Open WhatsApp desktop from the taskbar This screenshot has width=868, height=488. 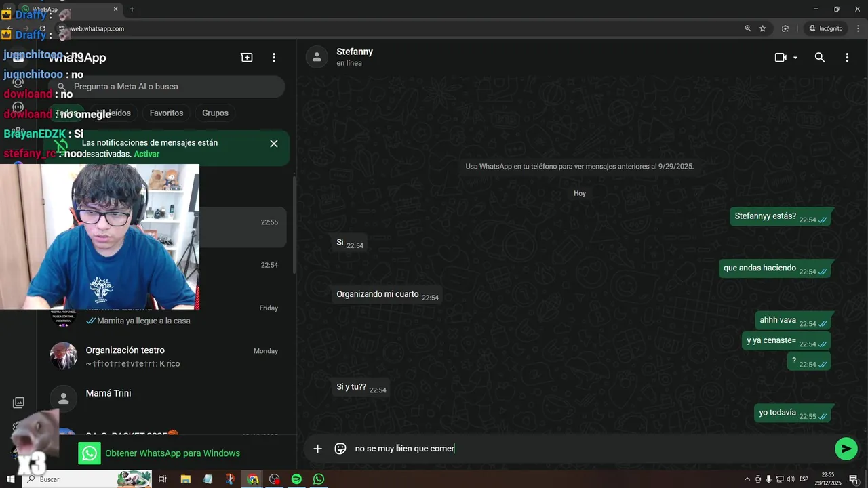coord(319,479)
